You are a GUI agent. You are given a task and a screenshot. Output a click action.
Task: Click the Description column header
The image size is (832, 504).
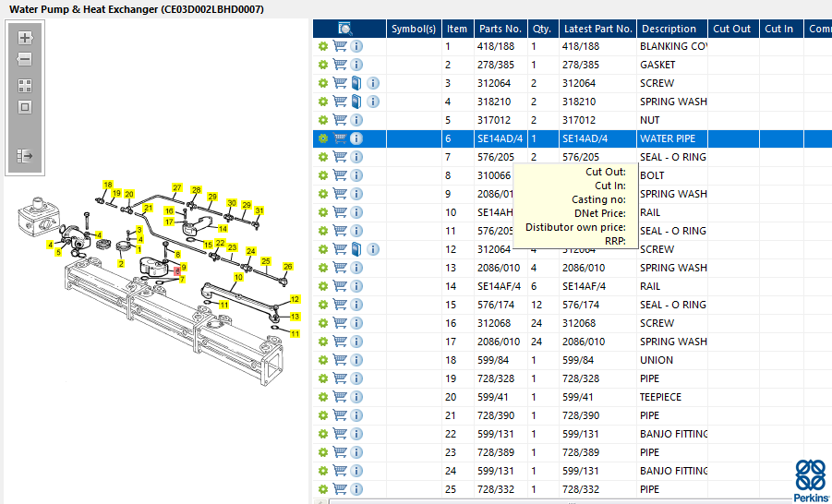(669, 29)
